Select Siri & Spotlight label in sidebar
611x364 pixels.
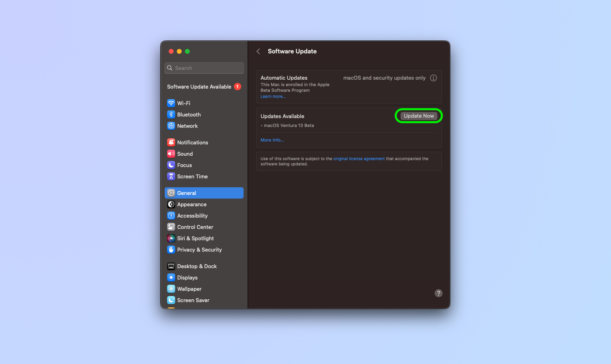pos(195,238)
